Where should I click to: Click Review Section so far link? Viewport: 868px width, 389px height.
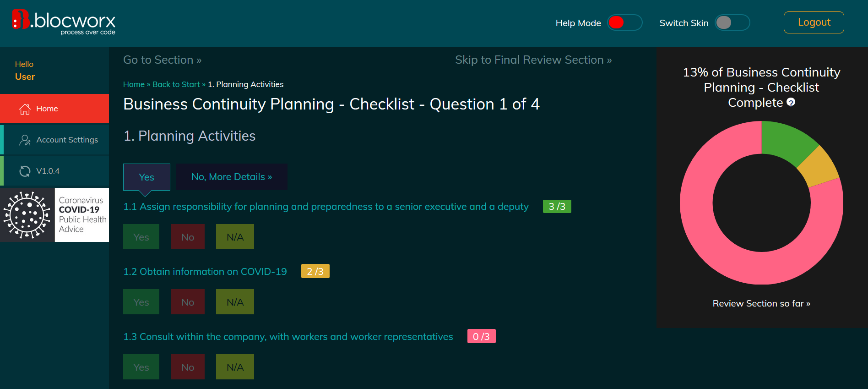point(761,304)
